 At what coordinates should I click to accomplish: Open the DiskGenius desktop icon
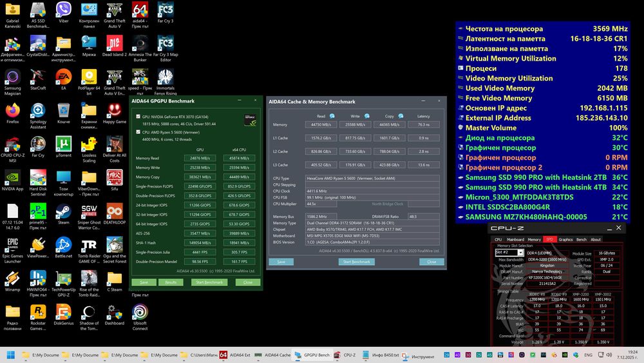coord(63,315)
